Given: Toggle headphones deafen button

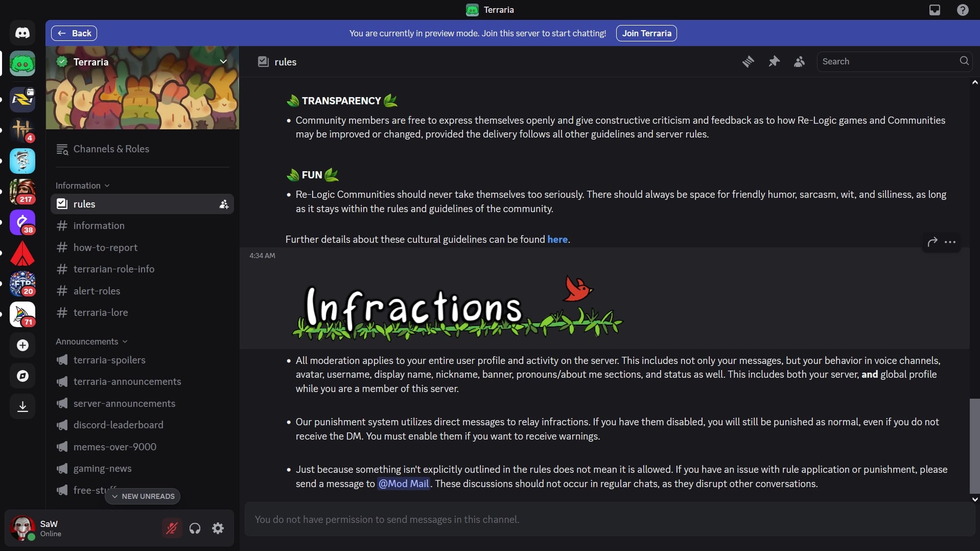Looking at the screenshot, I should pyautogui.click(x=195, y=528).
